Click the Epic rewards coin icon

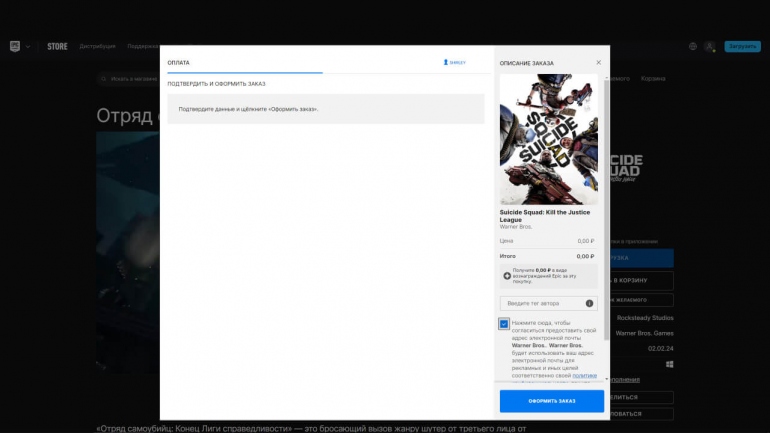[507, 274]
